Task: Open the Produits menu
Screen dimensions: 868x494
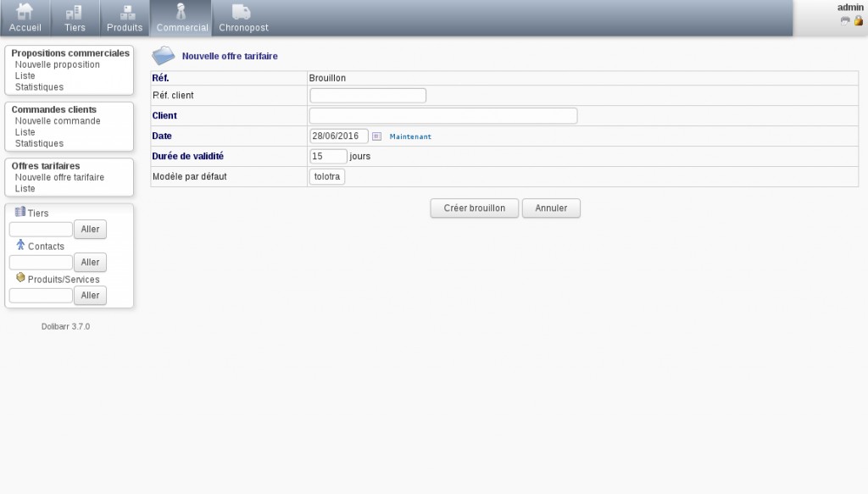Action: (x=125, y=19)
